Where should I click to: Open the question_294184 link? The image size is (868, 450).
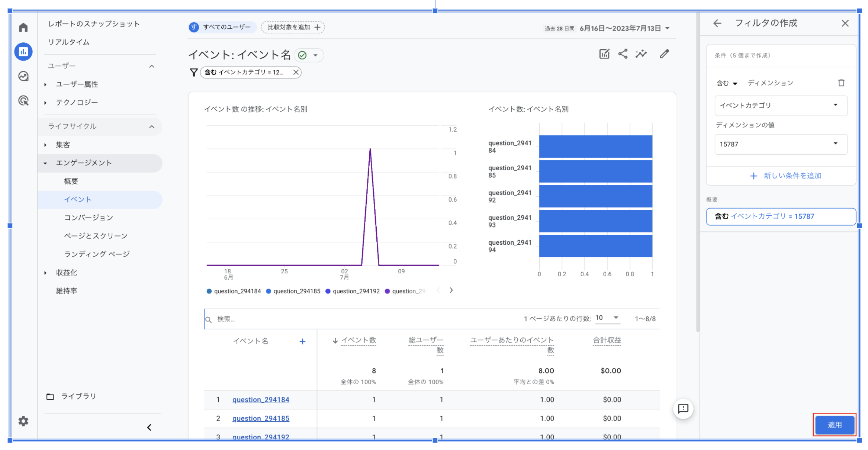pos(261,400)
